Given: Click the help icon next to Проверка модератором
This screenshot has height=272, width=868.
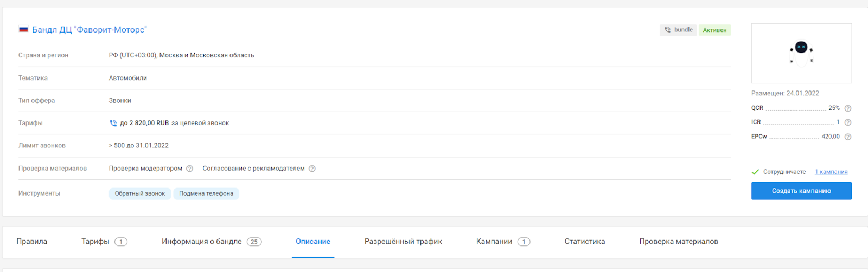Looking at the screenshot, I should tap(189, 169).
